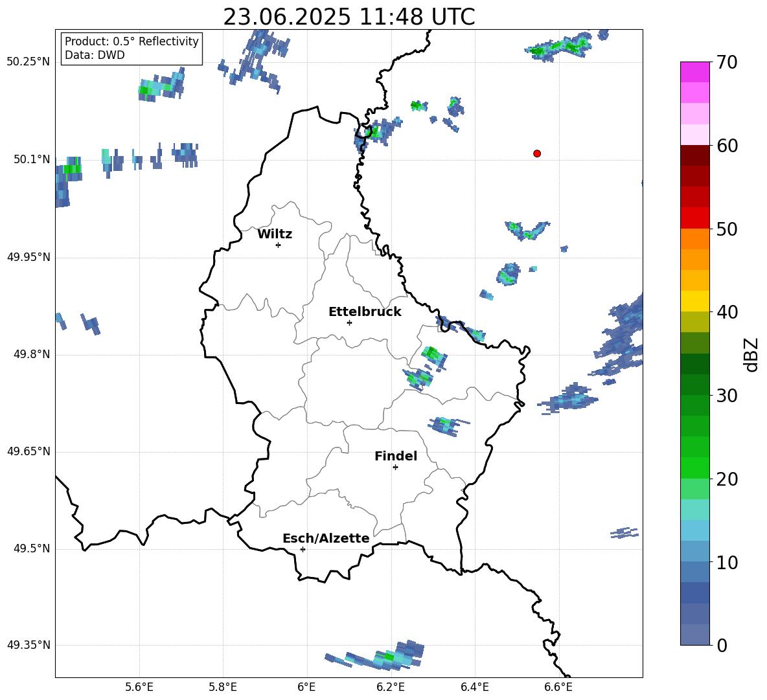Image resolution: width=767 pixels, height=700 pixels.
Task: Click the 5.6°E longitude label
Action: tap(139, 687)
